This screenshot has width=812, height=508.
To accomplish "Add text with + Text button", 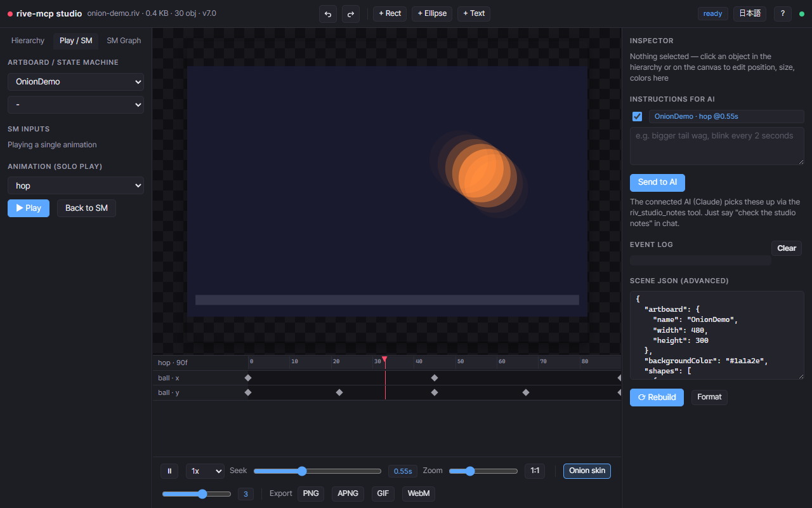I will pyautogui.click(x=474, y=13).
